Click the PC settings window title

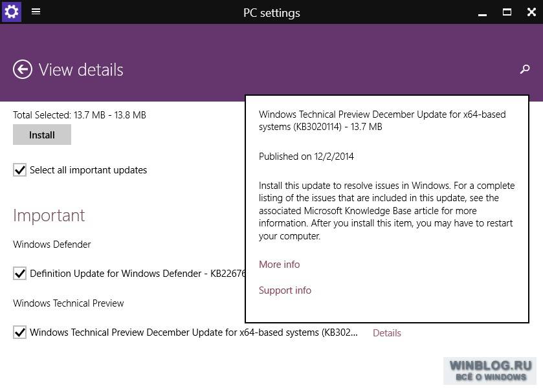(272, 13)
